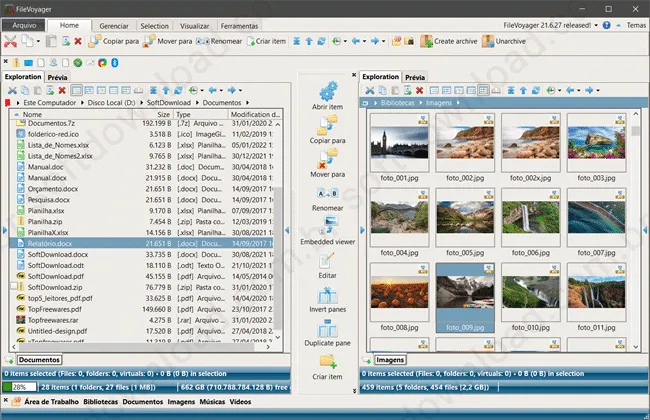The width and height of the screenshot is (650, 420).
Task: Click Músicas in the bottom favorites bar
Action: click(x=213, y=402)
